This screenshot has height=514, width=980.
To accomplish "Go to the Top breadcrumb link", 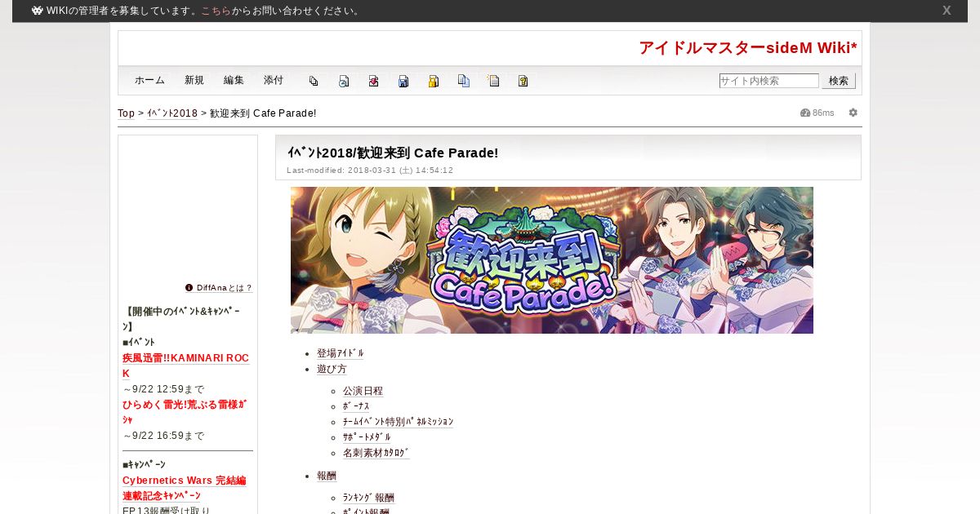I will (x=127, y=113).
